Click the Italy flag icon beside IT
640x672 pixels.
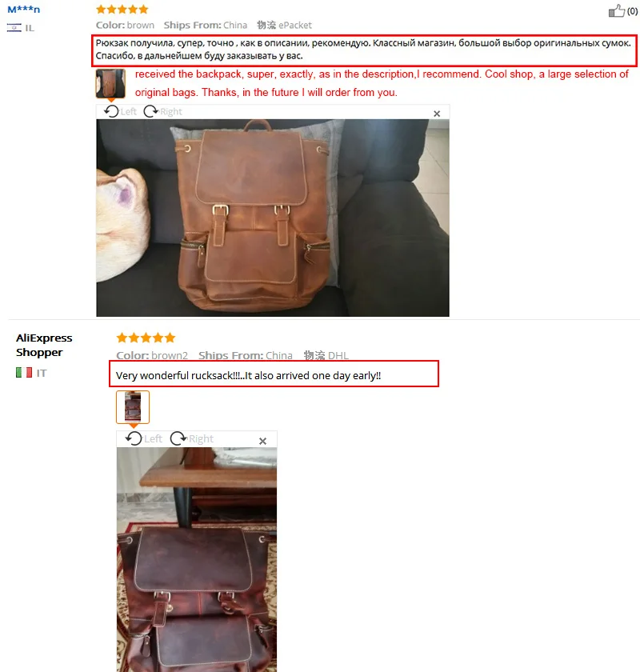(x=24, y=373)
